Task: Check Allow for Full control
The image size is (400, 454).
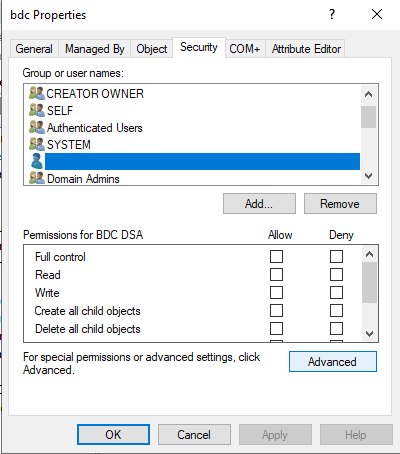Action: pyautogui.click(x=276, y=257)
